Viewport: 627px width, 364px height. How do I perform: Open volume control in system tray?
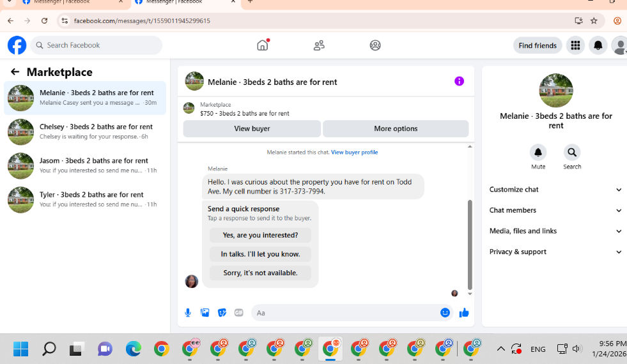(577, 349)
